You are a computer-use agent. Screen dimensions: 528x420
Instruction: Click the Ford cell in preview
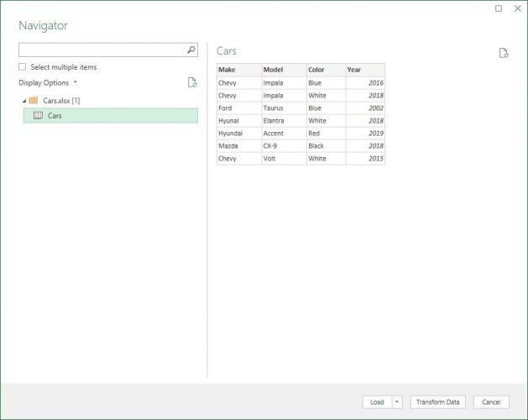point(239,108)
